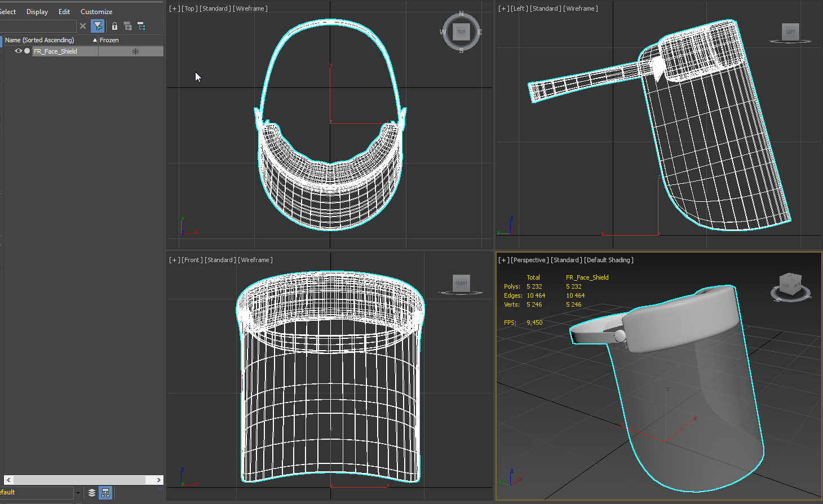823x504 pixels.
Task: Click the ViewCube in the Top viewport
Action: tap(461, 32)
